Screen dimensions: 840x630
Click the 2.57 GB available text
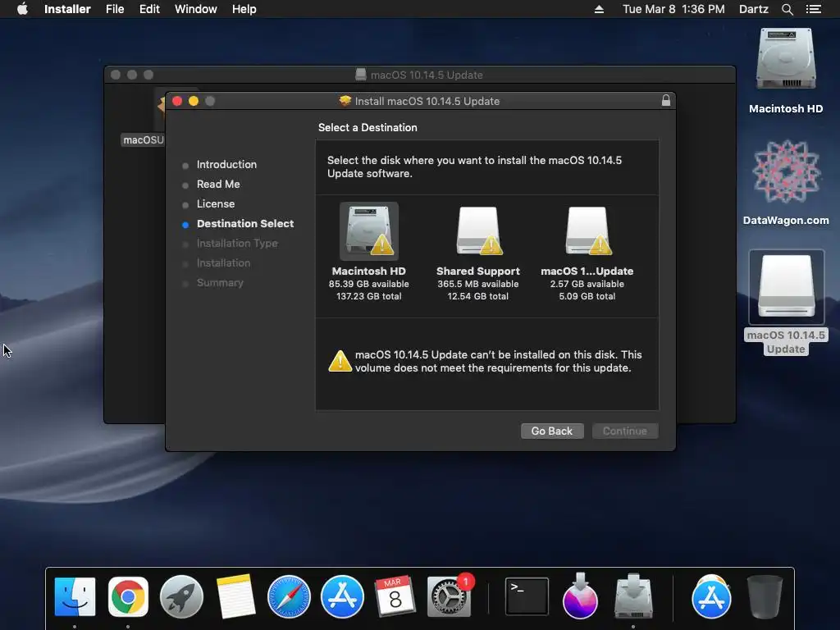[587, 284]
